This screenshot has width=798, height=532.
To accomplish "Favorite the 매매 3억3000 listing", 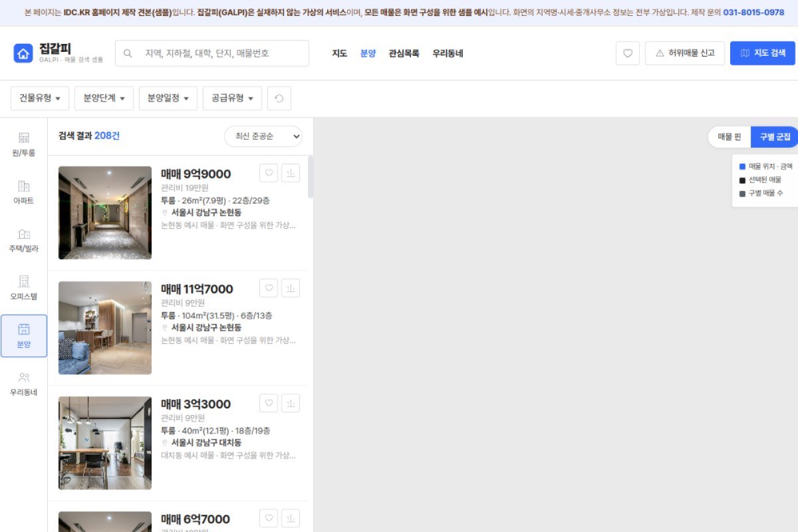I will pyautogui.click(x=269, y=403).
